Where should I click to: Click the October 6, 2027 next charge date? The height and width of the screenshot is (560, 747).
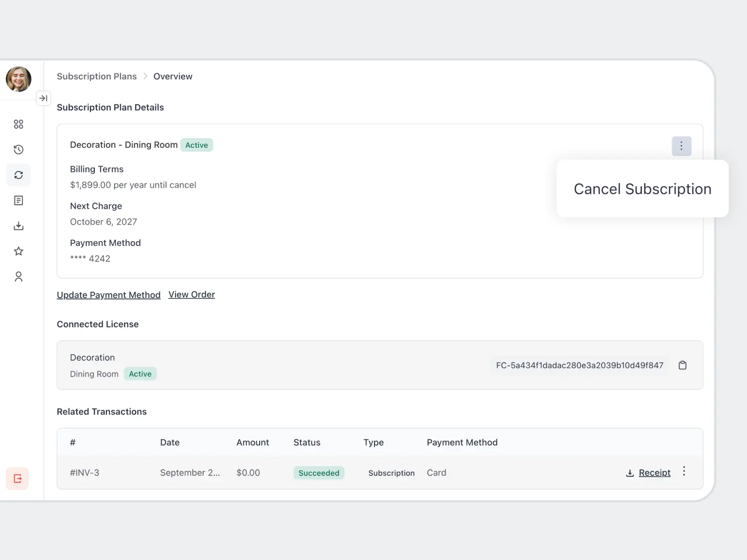(x=104, y=222)
